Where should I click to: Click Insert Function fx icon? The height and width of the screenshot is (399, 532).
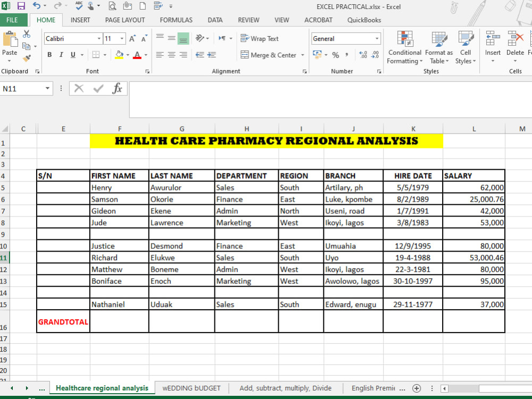pyautogui.click(x=117, y=88)
